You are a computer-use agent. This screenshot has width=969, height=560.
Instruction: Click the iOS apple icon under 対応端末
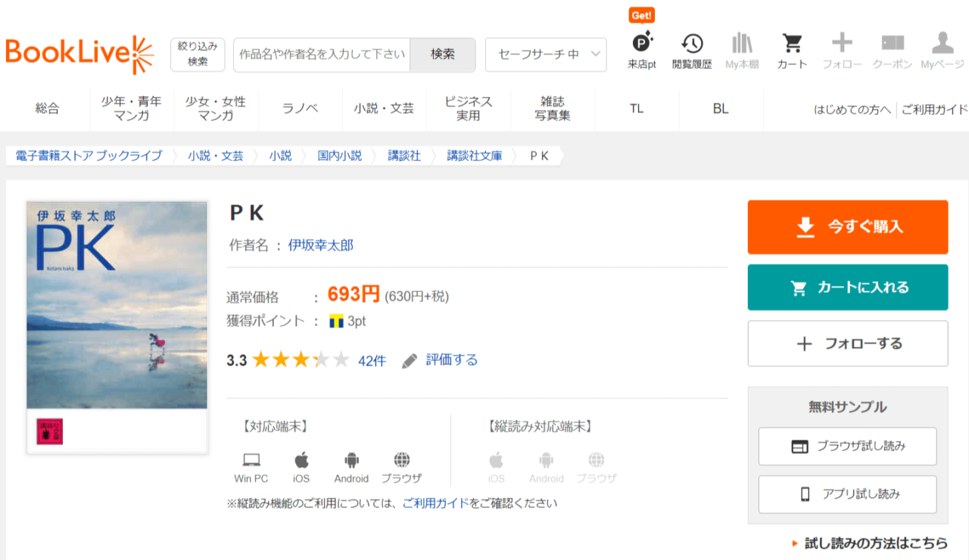(301, 459)
